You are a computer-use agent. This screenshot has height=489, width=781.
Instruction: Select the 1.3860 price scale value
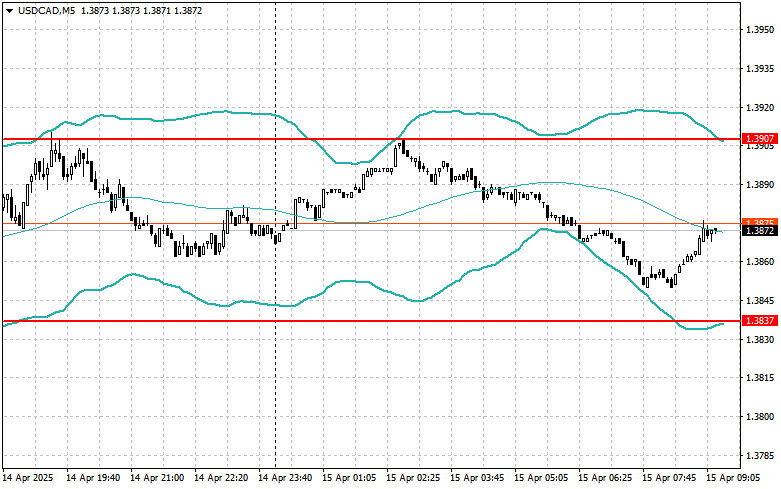coord(760,262)
